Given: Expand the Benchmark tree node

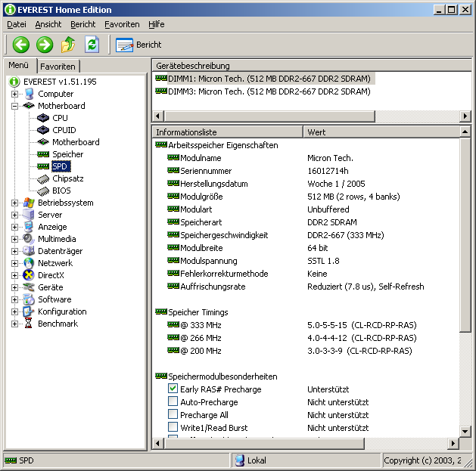Looking at the screenshot, I should pos(14,324).
